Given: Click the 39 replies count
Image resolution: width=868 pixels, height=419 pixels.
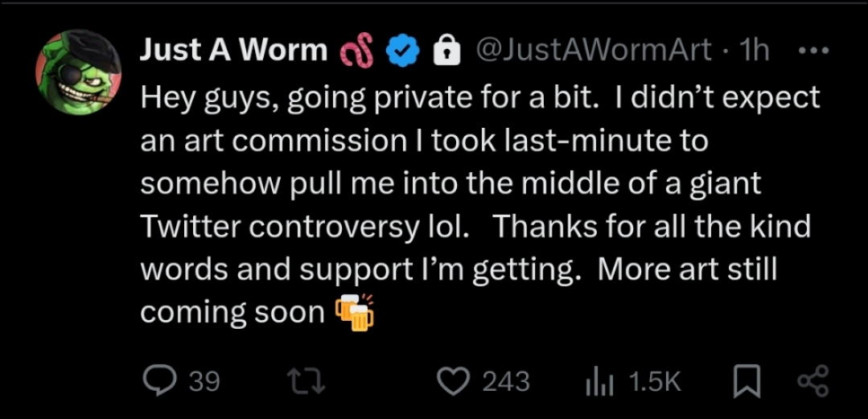Looking at the screenshot, I should click(204, 380).
